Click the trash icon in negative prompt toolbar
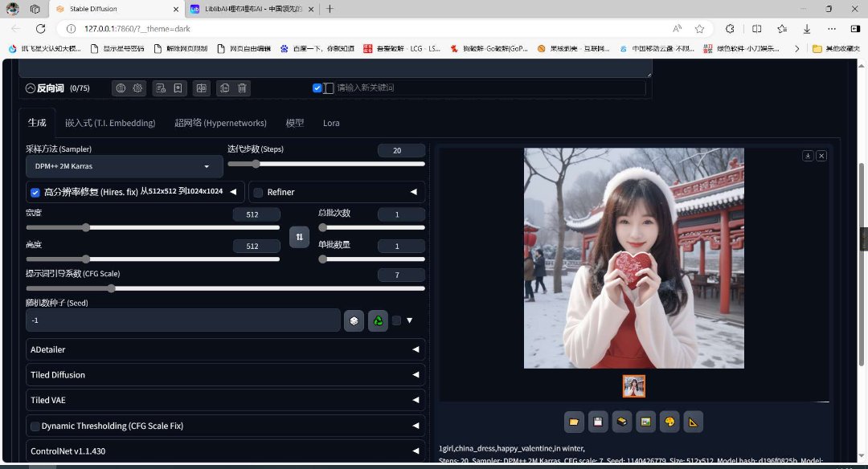The height and width of the screenshot is (469, 868). point(243,88)
